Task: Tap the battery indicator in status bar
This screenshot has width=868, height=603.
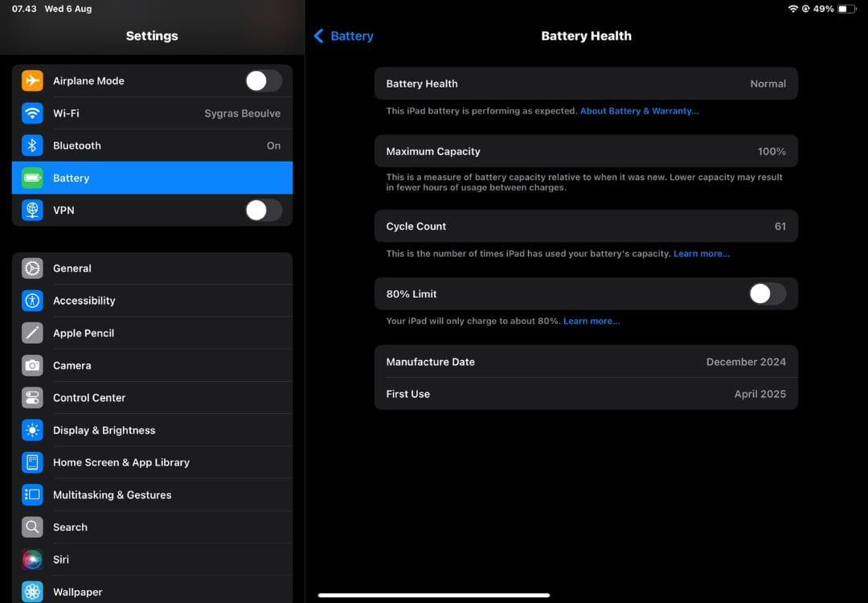Action: tap(847, 9)
